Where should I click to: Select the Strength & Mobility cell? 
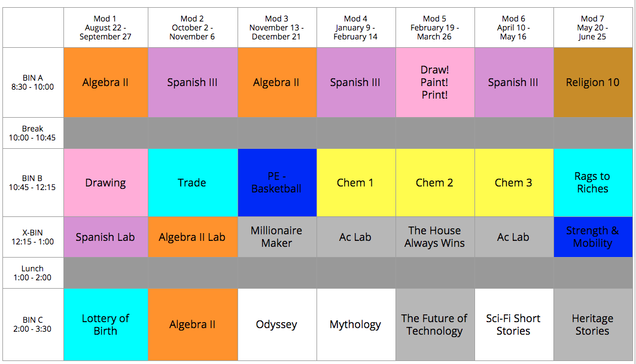coord(592,237)
